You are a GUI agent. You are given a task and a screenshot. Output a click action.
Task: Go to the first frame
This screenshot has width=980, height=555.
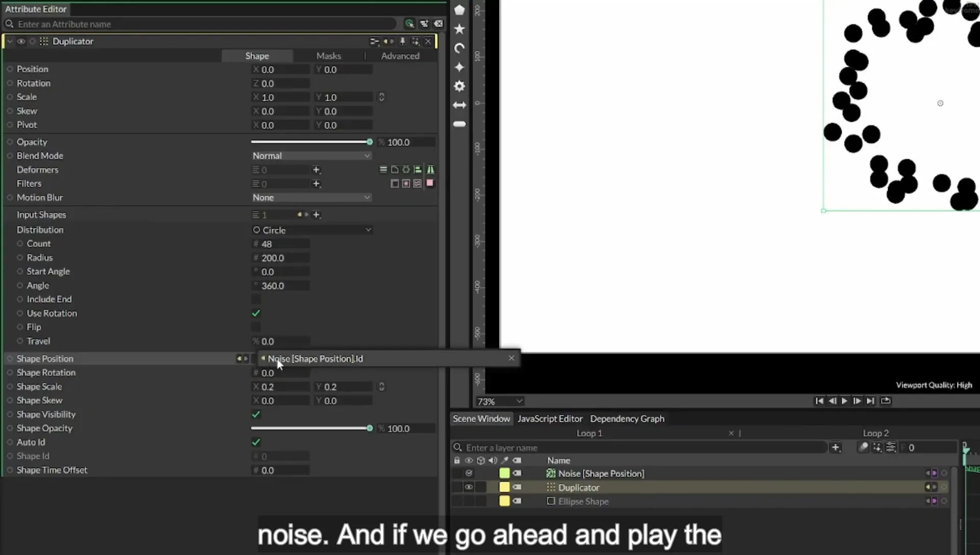(x=819, y=401)
